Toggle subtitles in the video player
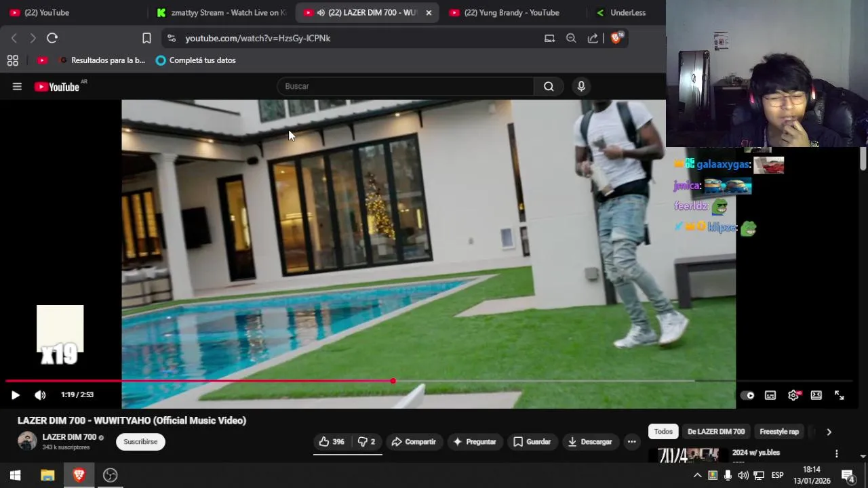The image size is (868, 488). (x=770, y=395)
